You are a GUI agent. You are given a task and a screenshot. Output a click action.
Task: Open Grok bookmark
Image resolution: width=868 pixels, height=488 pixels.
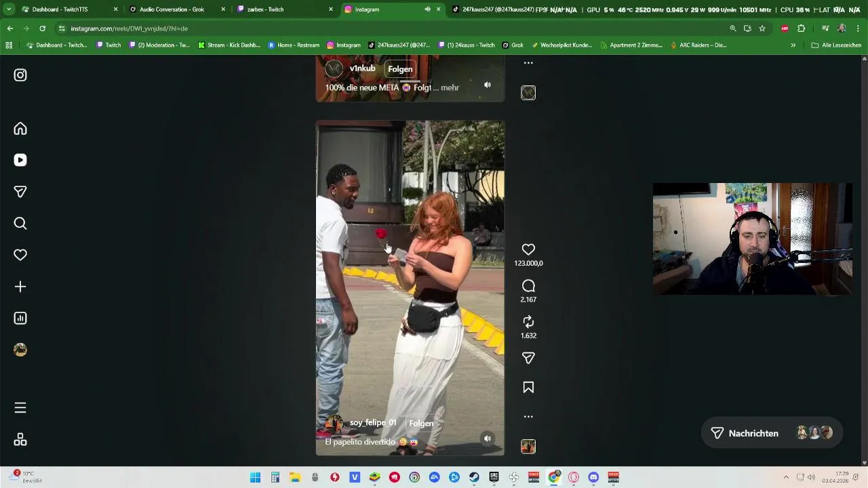click(513, 45)
